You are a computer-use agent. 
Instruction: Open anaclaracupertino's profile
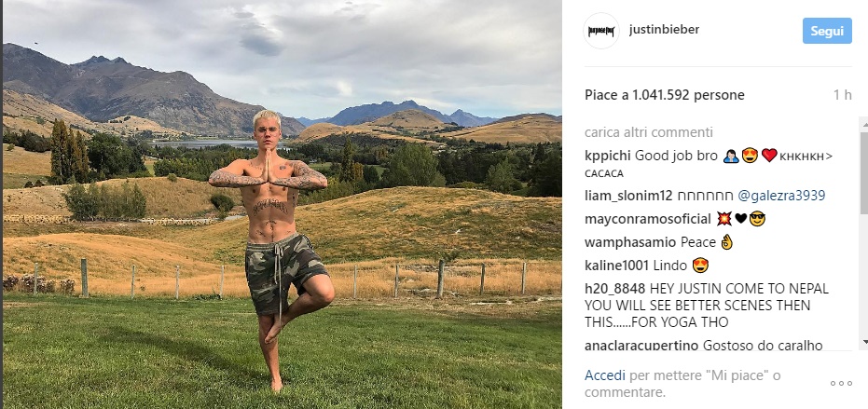click(x=641, y=346)
